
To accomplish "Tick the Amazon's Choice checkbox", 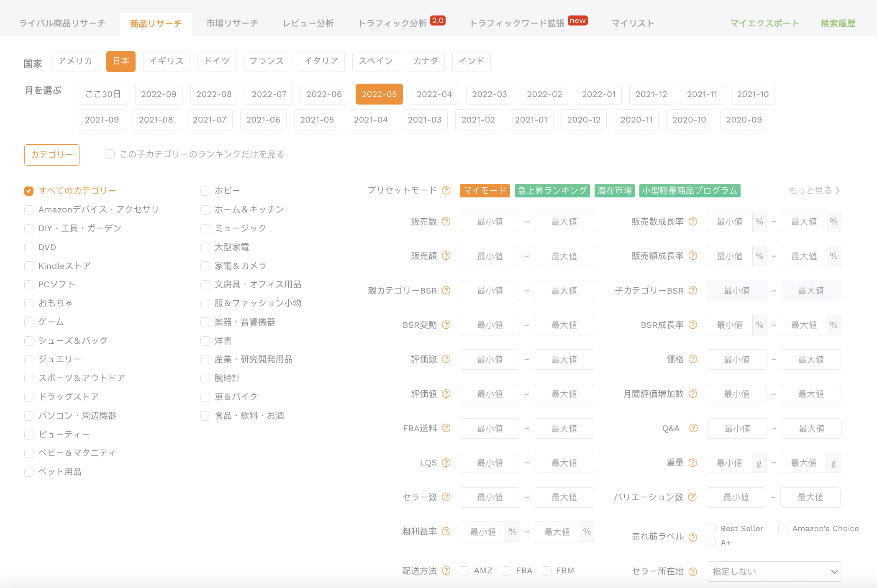I will click(783, 529).
